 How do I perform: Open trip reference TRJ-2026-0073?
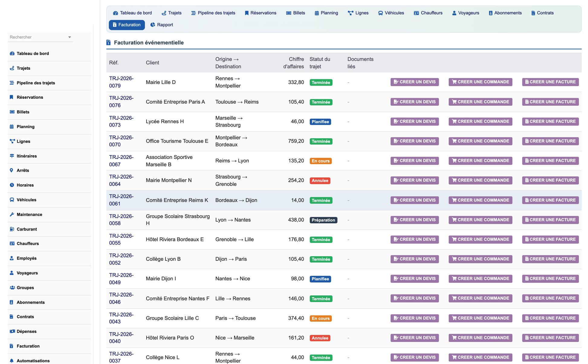[x=121, y=121]
